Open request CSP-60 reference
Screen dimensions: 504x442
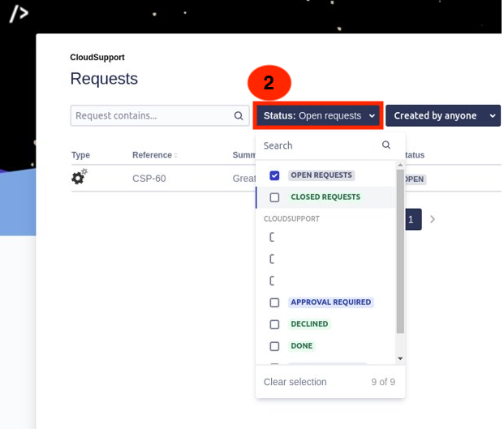(x=149, y=179)
